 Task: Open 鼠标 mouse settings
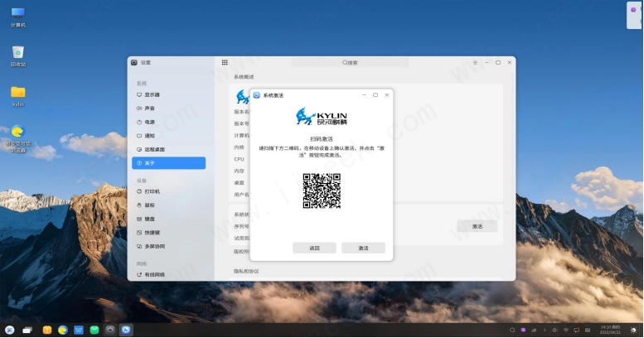pos(149,205)
